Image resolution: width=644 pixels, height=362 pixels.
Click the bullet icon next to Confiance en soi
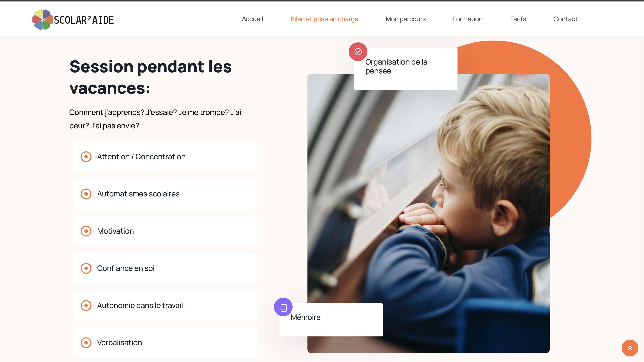coord(86,268)
